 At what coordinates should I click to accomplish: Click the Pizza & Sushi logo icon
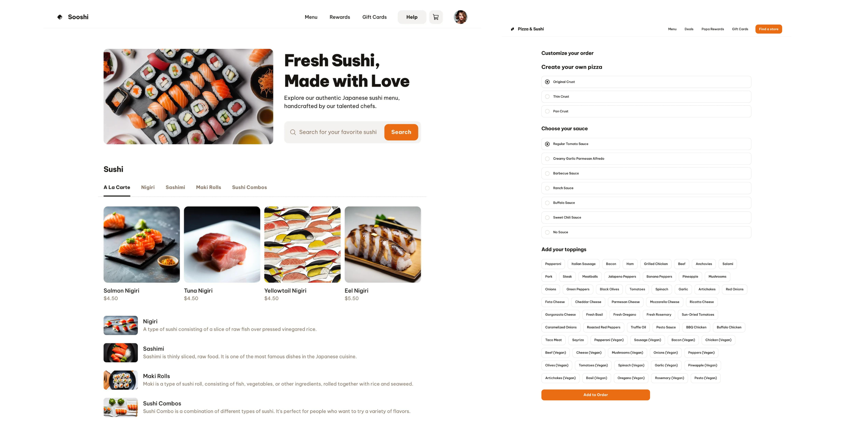(x=512, y=29)
